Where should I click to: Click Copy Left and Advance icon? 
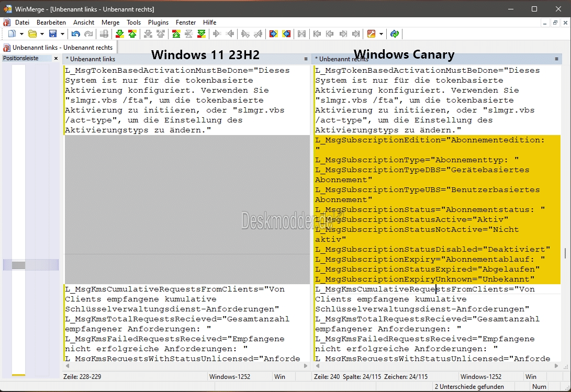(x=258, y=34)
